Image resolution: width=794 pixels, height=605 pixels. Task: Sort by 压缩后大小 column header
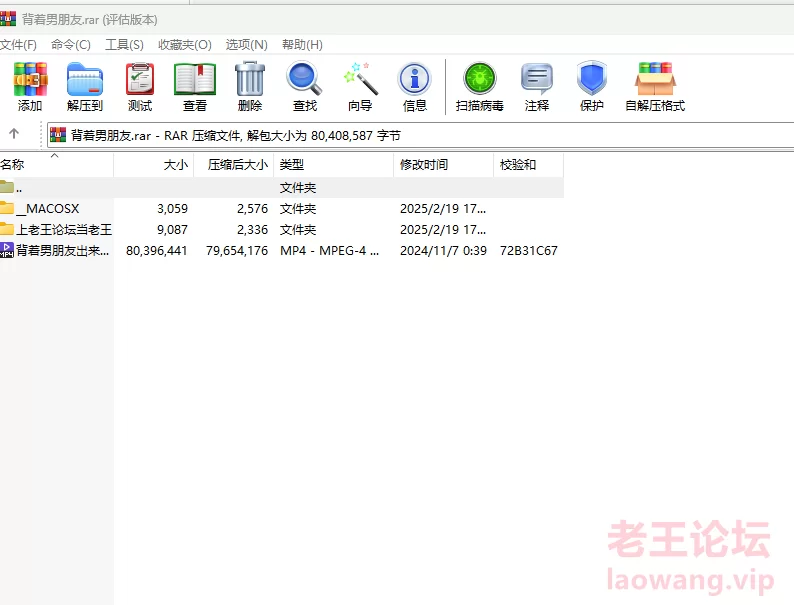(234, 165)
